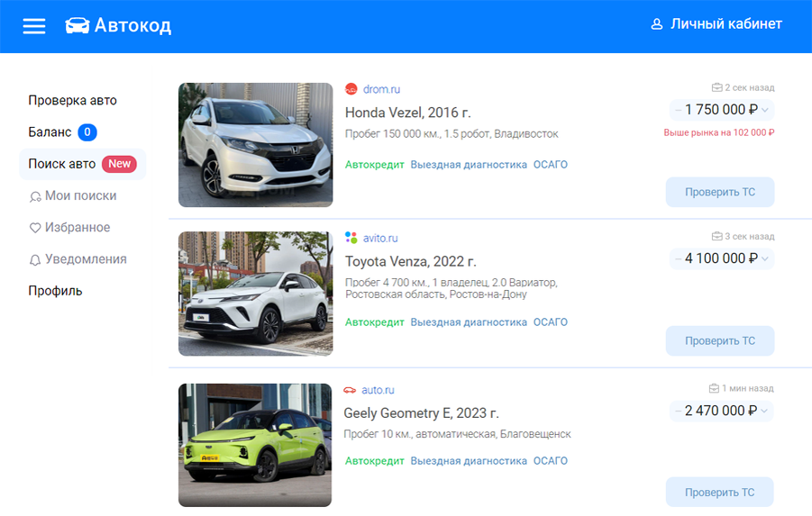Click the 2 470 000 ₽ price
The image size is (812, 516).
point(720,411)
